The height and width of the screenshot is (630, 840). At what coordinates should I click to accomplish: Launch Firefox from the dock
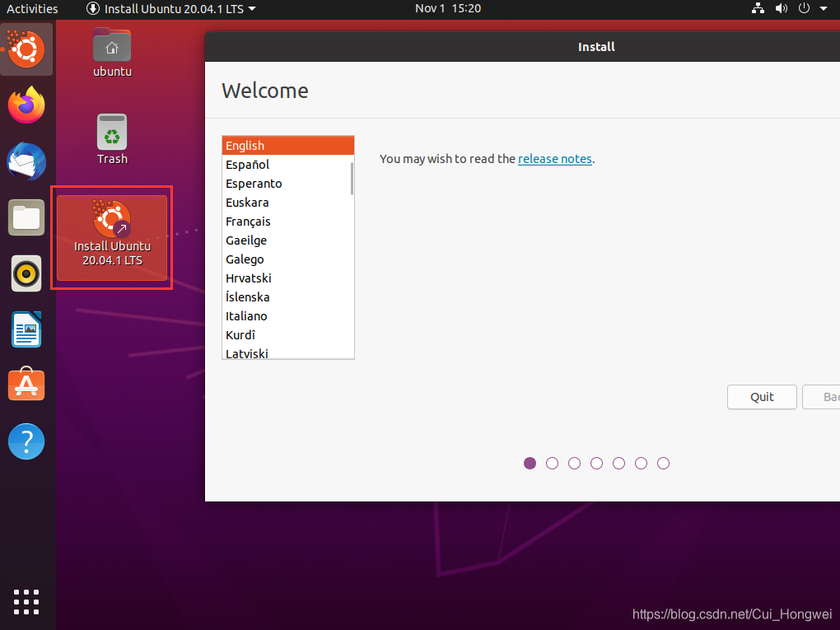coord(26,105)
